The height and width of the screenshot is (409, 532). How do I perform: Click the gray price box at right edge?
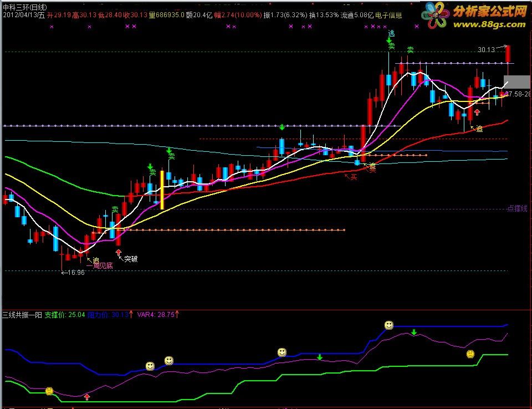(516, 82)
